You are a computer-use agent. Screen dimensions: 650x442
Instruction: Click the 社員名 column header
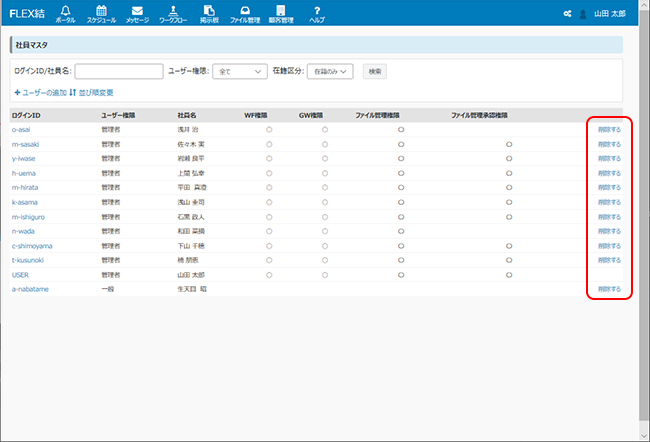[x=187, y=115]
